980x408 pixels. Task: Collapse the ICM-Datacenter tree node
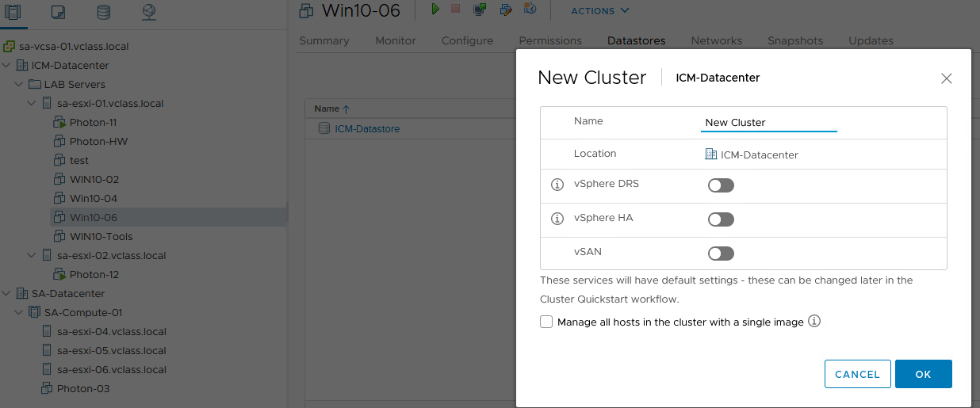tap(7, 65)
